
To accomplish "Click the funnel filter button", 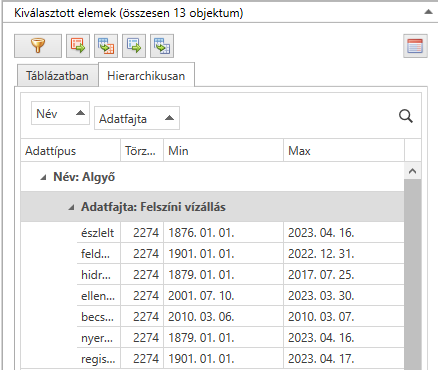I will click(x=38, y=46).
